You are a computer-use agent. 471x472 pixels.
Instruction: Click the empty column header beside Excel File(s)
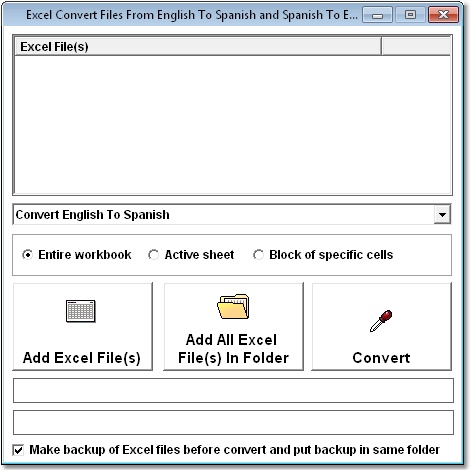click(416, 47)
